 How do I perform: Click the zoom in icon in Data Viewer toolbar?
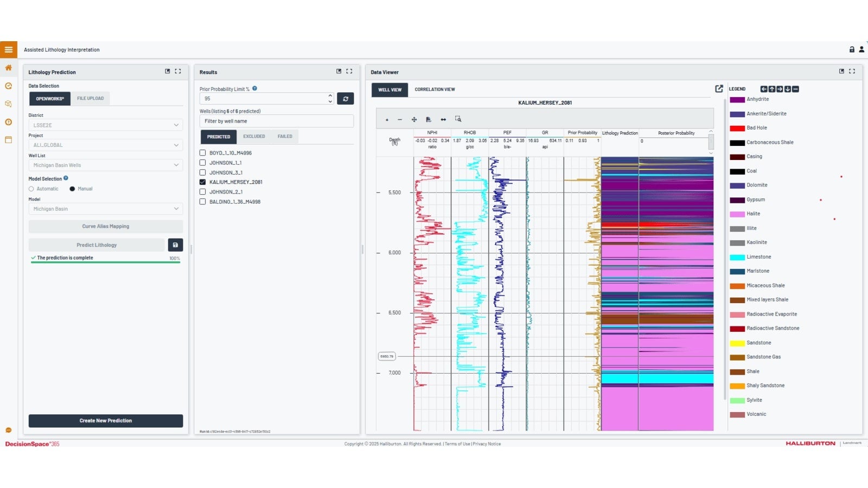click(387, 119)
